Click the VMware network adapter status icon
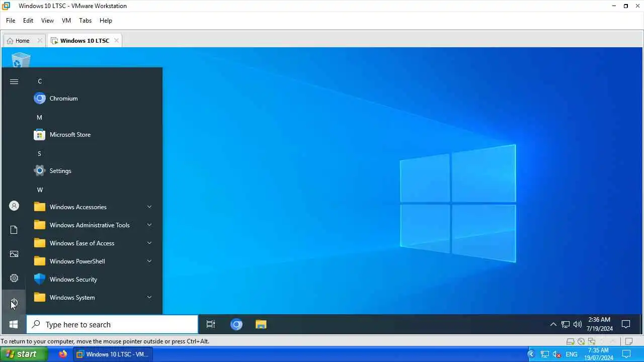Viewport: 644px width, 362px height. click(592, 341)
